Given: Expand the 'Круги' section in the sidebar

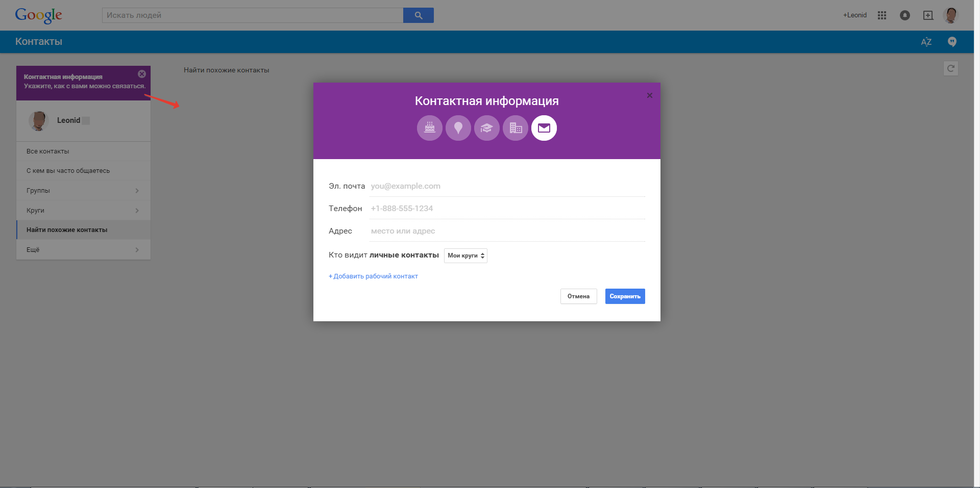Looking at the screenshot, I should coord(83,210).
